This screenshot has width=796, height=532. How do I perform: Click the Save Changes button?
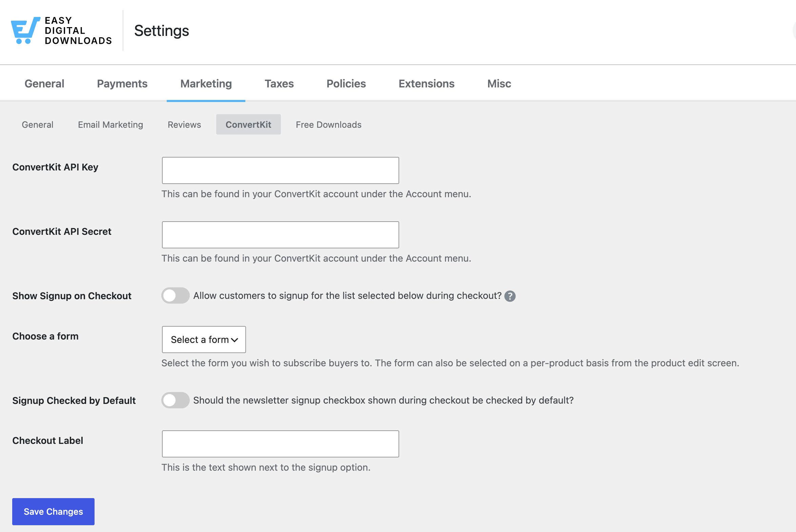(53, 512)
